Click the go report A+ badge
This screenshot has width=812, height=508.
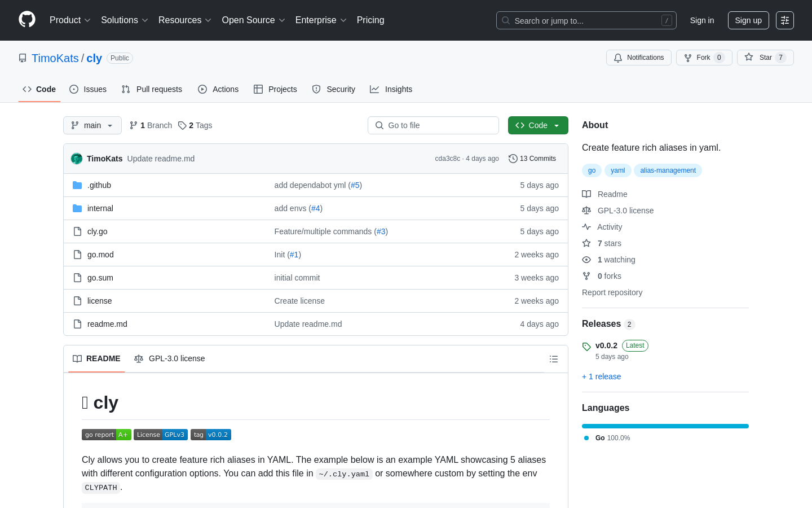(107, 435)
